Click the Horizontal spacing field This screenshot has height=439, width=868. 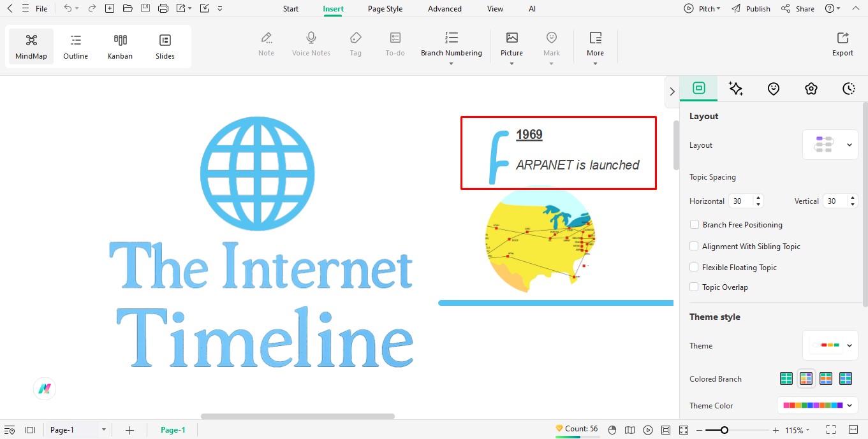746,201
